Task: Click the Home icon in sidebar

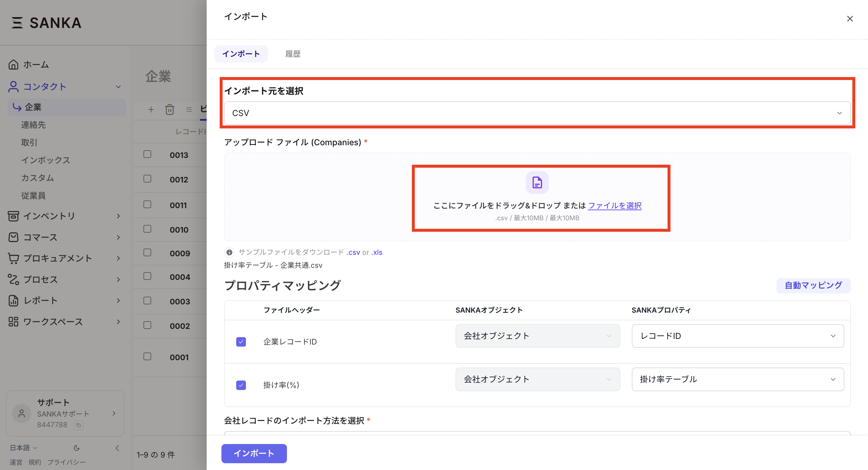Action: coord(14,64)
